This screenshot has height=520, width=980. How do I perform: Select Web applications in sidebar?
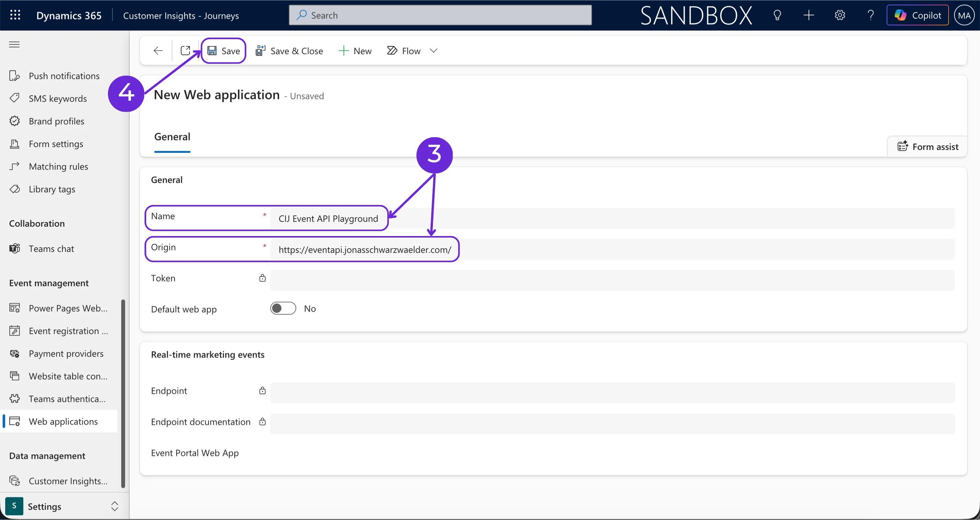[59, 421]
